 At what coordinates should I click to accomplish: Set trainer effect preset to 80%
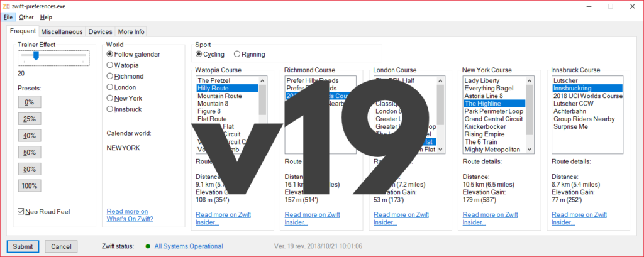pyautogui.click(x=30, y=169)
